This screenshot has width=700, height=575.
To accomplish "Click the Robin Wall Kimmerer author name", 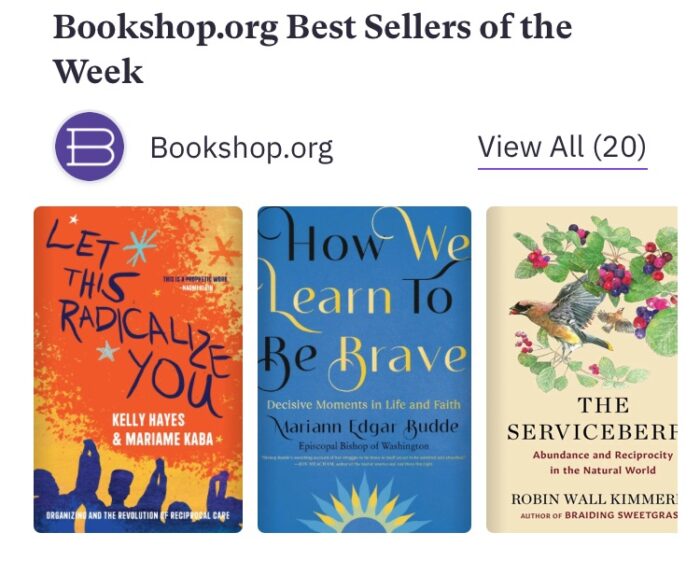I will pyautogui.click(x=594, y=499).
